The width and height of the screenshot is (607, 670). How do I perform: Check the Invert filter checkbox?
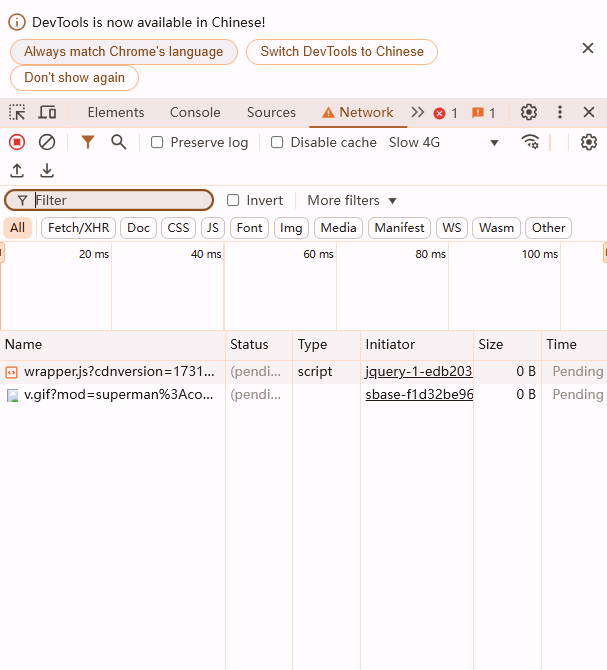[233, 200]
